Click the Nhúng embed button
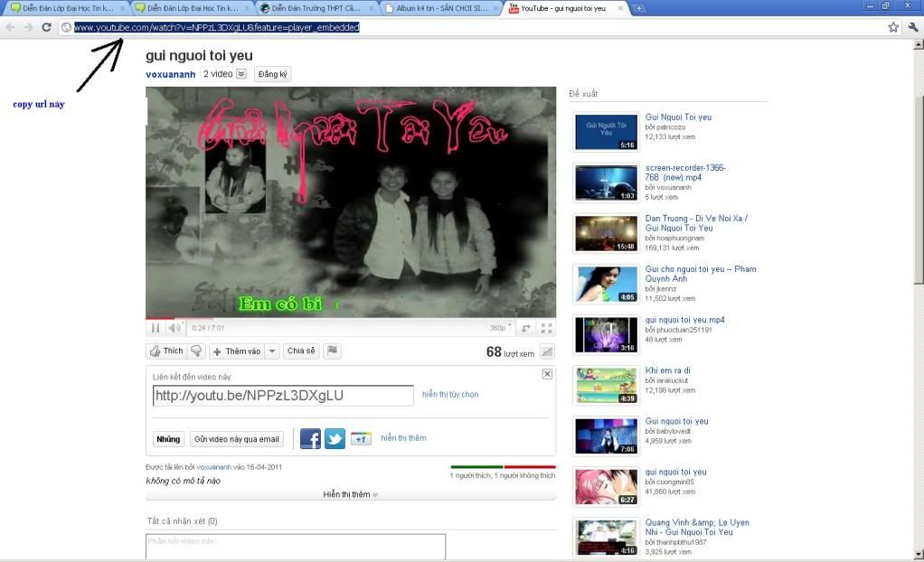 tap(168, 439)
